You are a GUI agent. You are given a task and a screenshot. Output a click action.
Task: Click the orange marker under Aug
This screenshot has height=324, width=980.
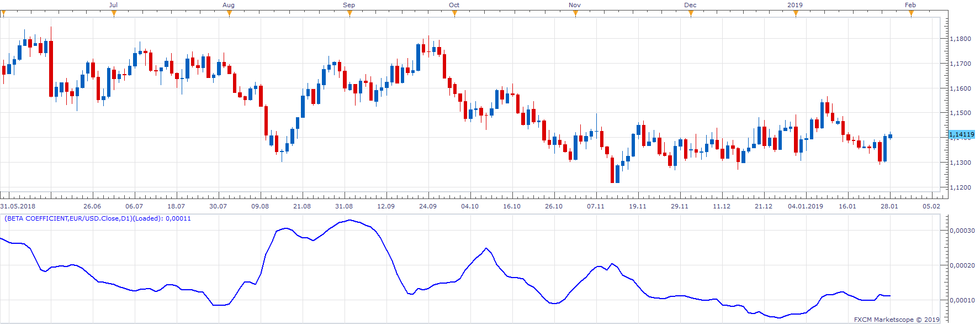229,14
